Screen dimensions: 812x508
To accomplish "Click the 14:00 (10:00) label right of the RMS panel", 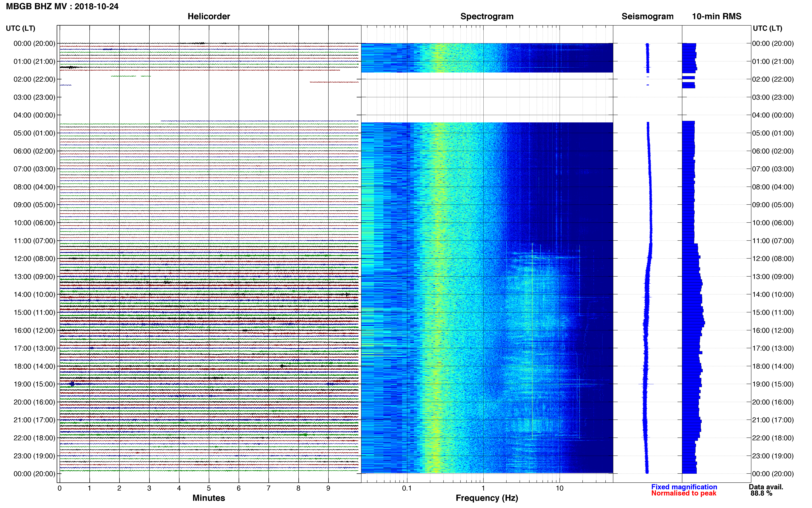I will 773,295.
